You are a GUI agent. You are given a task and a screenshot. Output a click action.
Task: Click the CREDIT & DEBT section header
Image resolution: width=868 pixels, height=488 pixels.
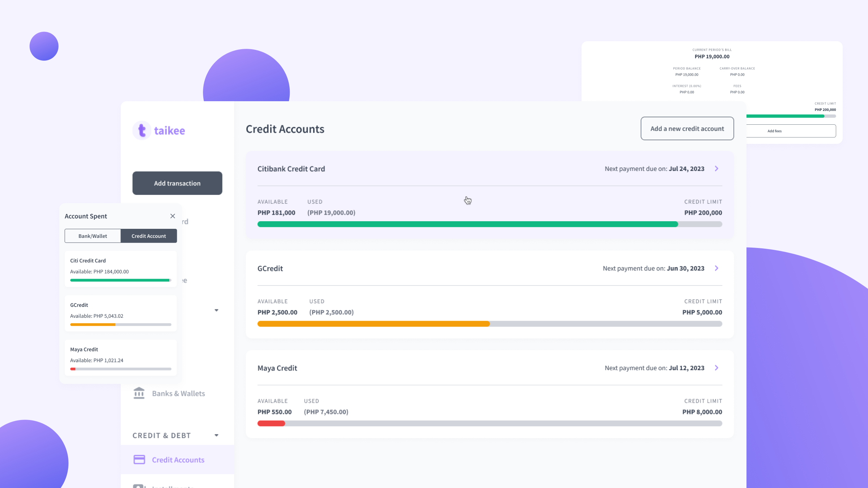pyautogui.click(x=162, y=435)
